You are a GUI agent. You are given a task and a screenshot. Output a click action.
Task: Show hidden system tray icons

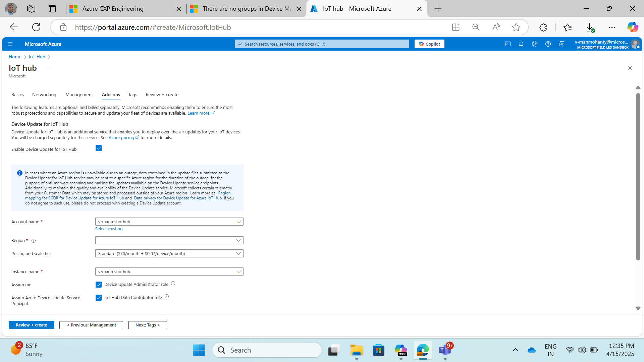pos(516,350)
